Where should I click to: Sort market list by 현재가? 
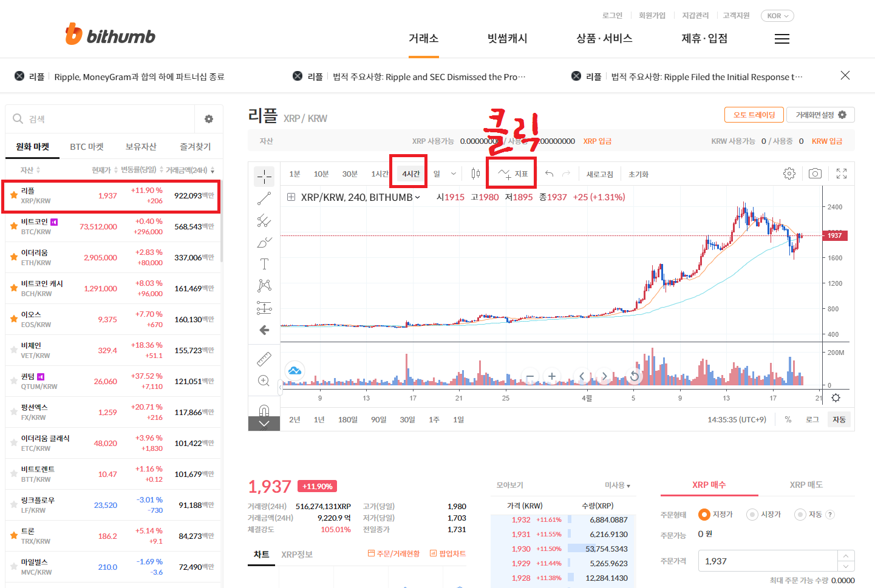pyautogui.click(x=104, y=171)
